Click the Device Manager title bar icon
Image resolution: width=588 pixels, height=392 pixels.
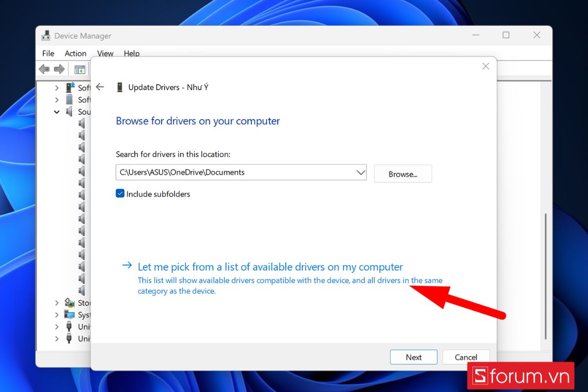click(46, 36)
